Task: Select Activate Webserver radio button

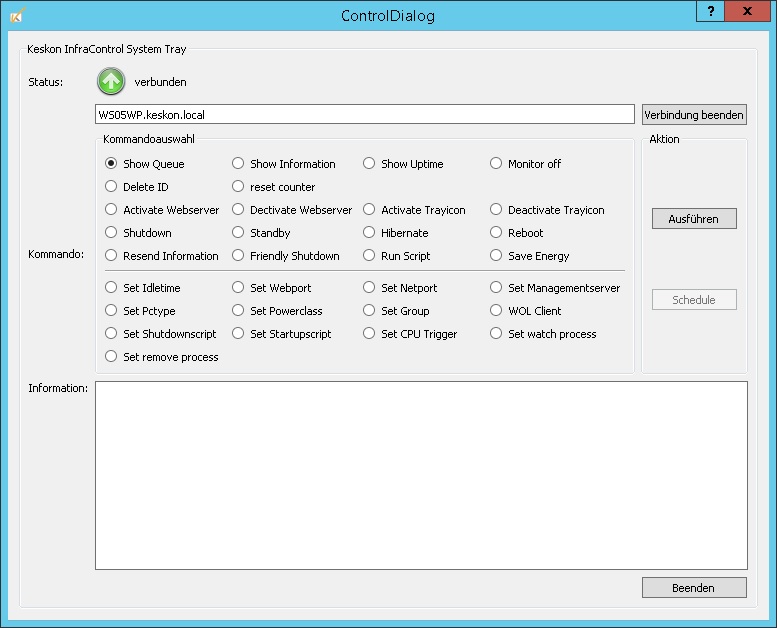Action: 111,210
